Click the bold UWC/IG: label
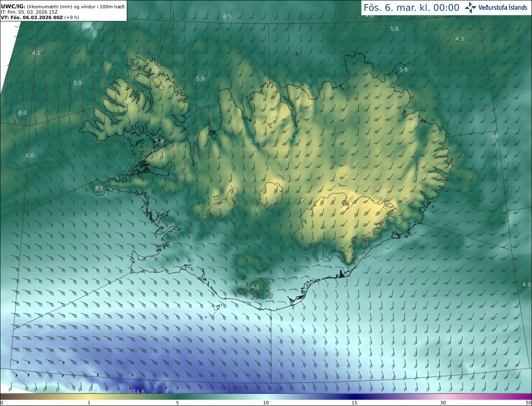Image resolution: width=532 pixels, height=406 pixels. [12, 6]
